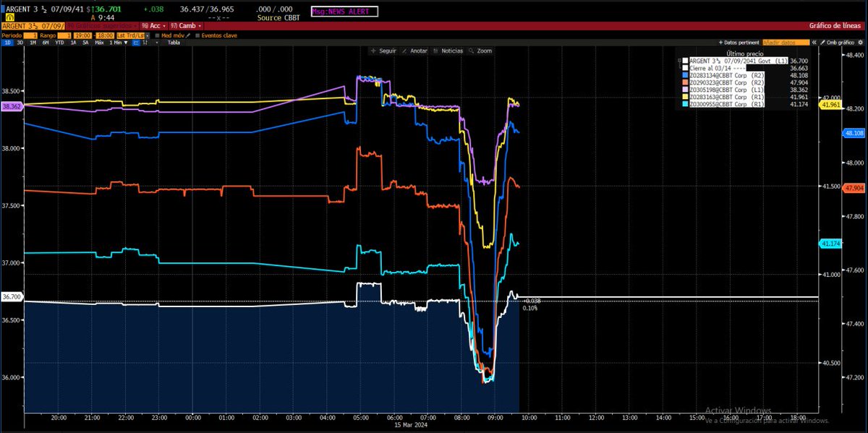Click blue swatch of Z0283134@CBBT Corp
Image resolution: width=868 pixels, height=433 pixels.
[x=685, y=75]
